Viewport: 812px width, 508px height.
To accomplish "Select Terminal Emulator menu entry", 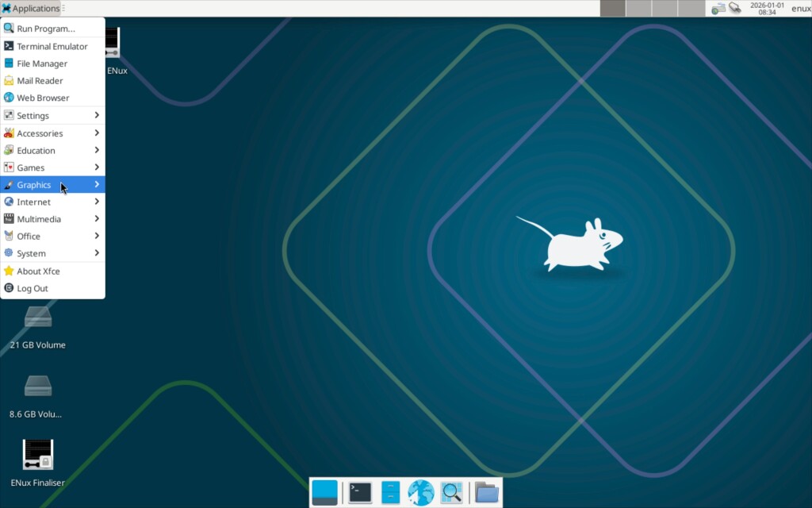I will click(x=53, y=46).
